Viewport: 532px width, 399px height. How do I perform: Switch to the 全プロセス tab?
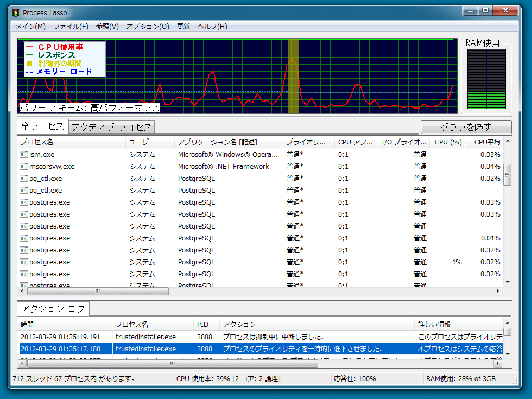43,126
